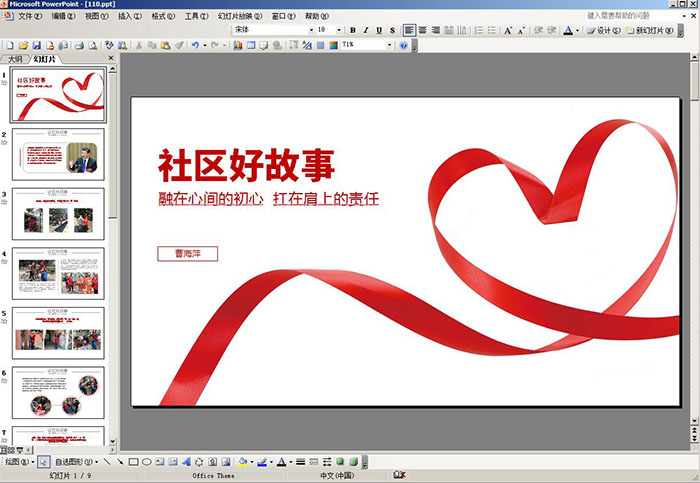Viewport: 700px width, 483px height.
Task: Click the Format Painter brush icon
Action: coord(179,46)
